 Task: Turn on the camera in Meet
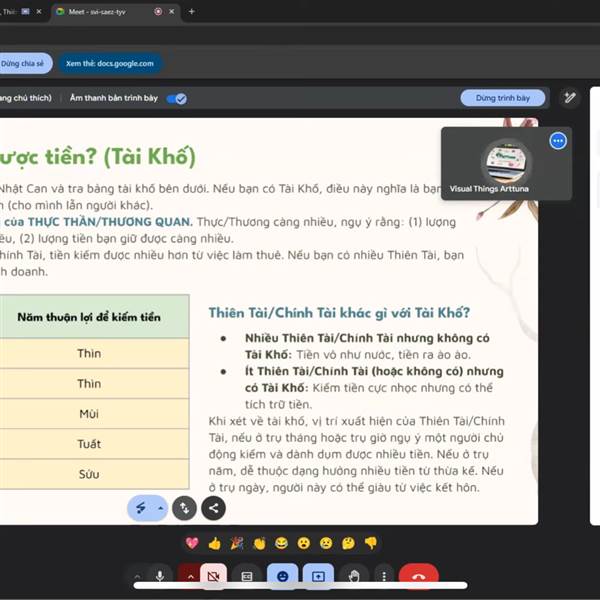coord(214,576)
